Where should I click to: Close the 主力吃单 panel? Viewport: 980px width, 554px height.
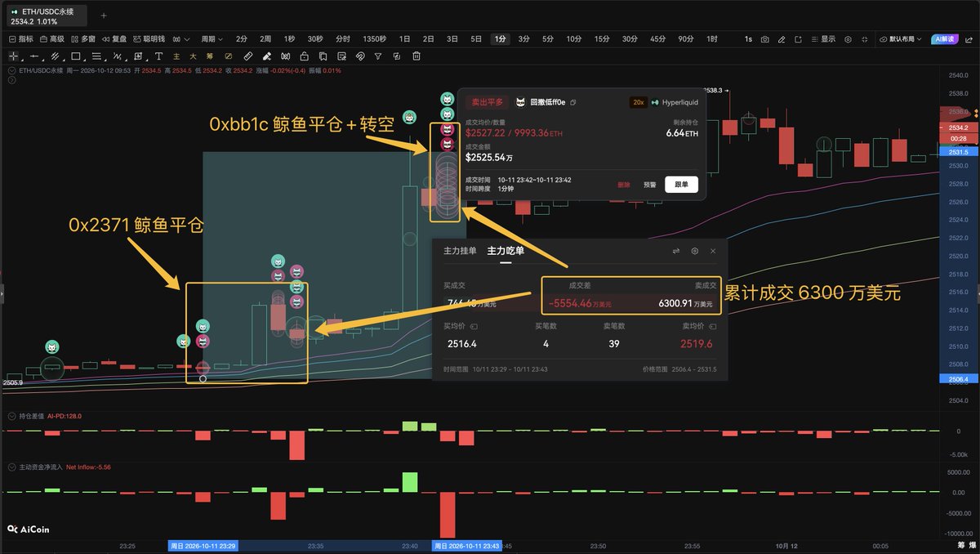pos(713,252)
